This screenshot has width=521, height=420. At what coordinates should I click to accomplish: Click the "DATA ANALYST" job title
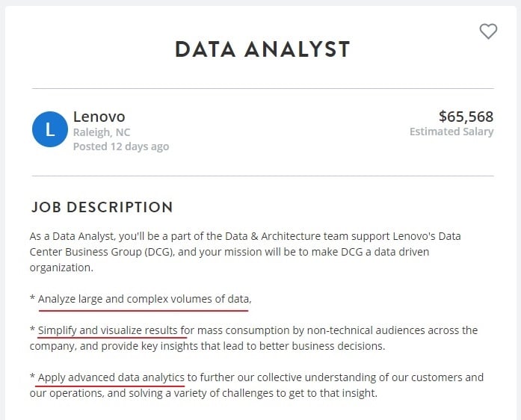pos(262,49)
